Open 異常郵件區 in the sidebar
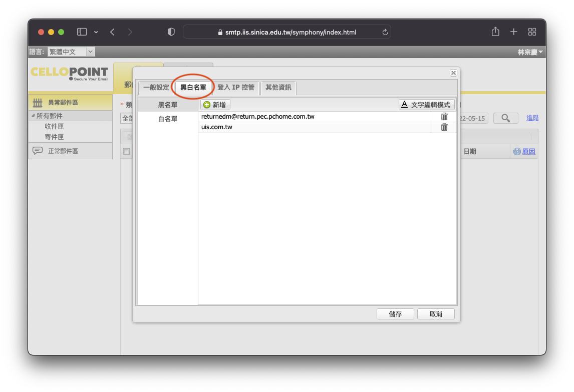574x392 pixels. [x=70, y=103]
